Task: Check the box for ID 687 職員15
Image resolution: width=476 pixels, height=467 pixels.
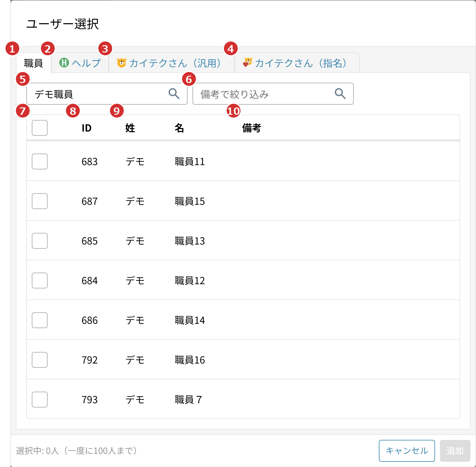Action: [x=40, y=201]
